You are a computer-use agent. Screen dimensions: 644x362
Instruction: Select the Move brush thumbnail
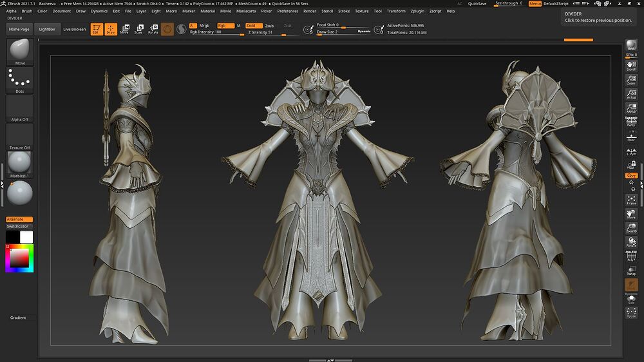point(20,52)
